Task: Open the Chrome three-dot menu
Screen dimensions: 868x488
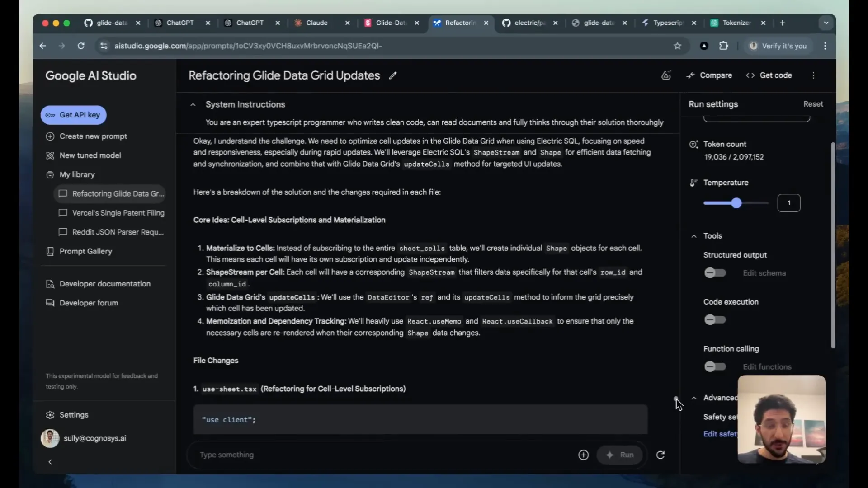Action: coord(825,46)
